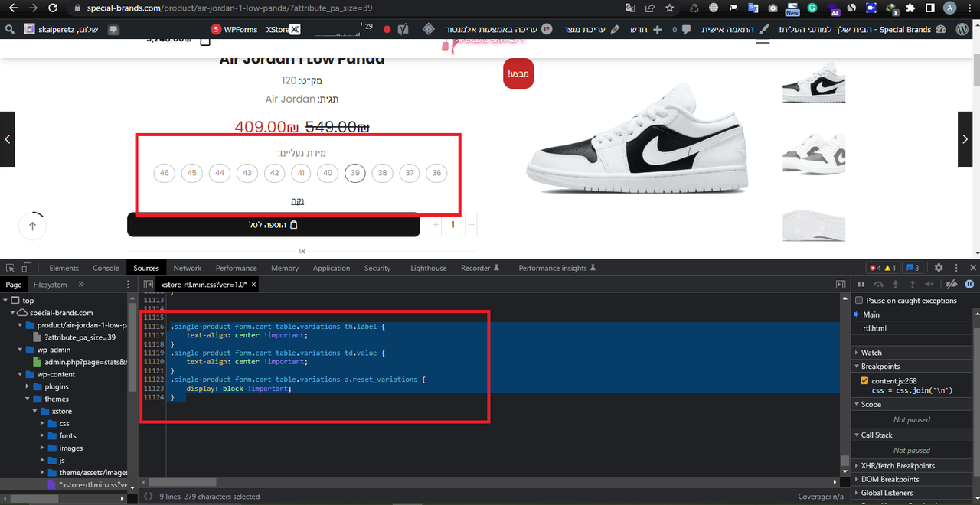The image size is (980, 505).
Task: Click the step over debugger icon
Action: 877,284
